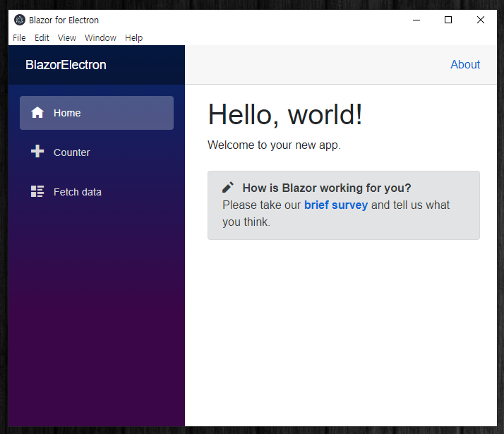Click the pencil icon in survey box
Image resolution: width=504 pixels, height=434 pixels.
point(228,187)
